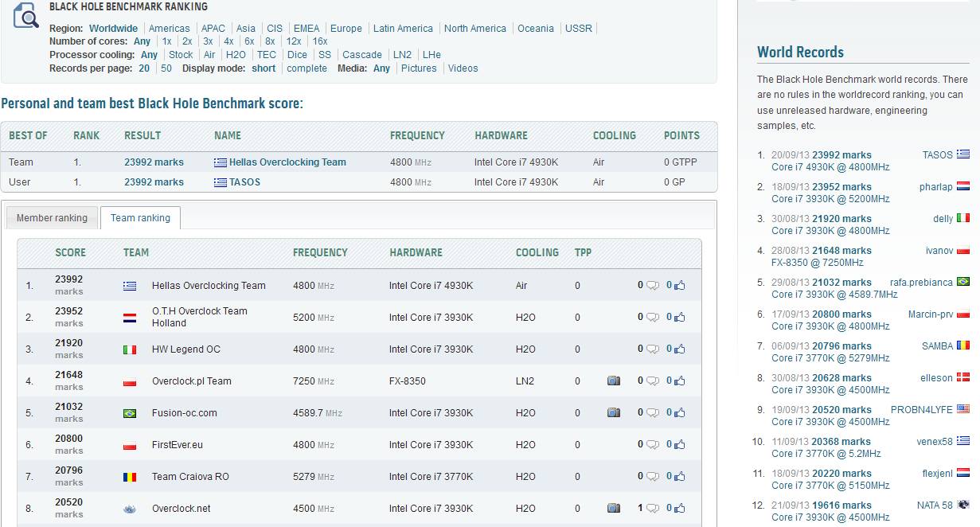Screen dimensions: 980x527
Task: Like the Overclock.net score
Action: (679, 509)
